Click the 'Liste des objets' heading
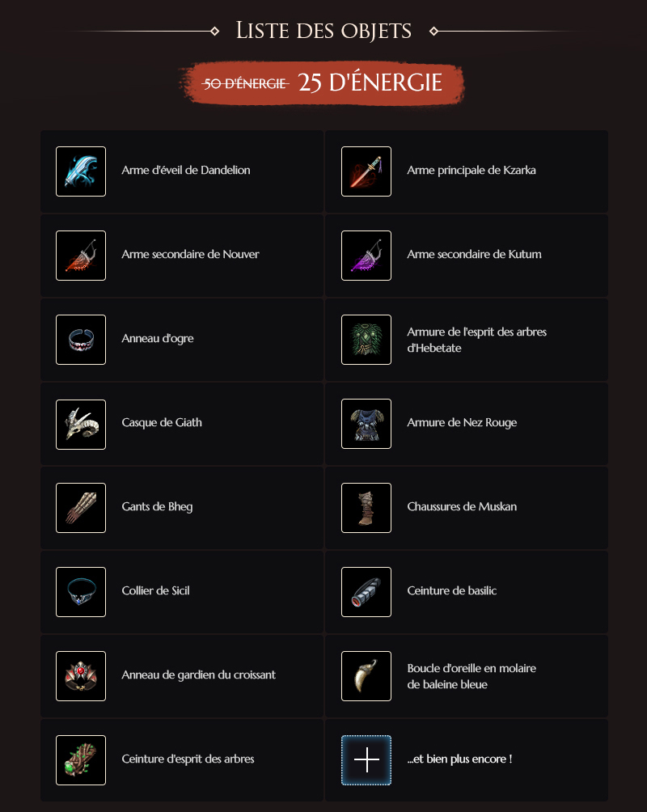Viewport: 647px width, 812px height. click(x=323, y=31)
